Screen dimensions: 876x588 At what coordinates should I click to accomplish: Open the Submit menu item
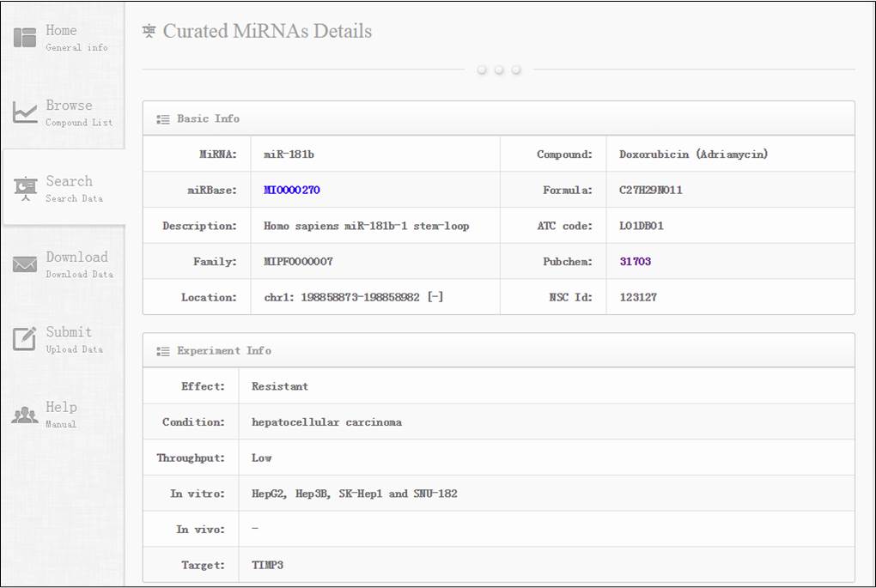pyautogui.click(x=68, y=331)
